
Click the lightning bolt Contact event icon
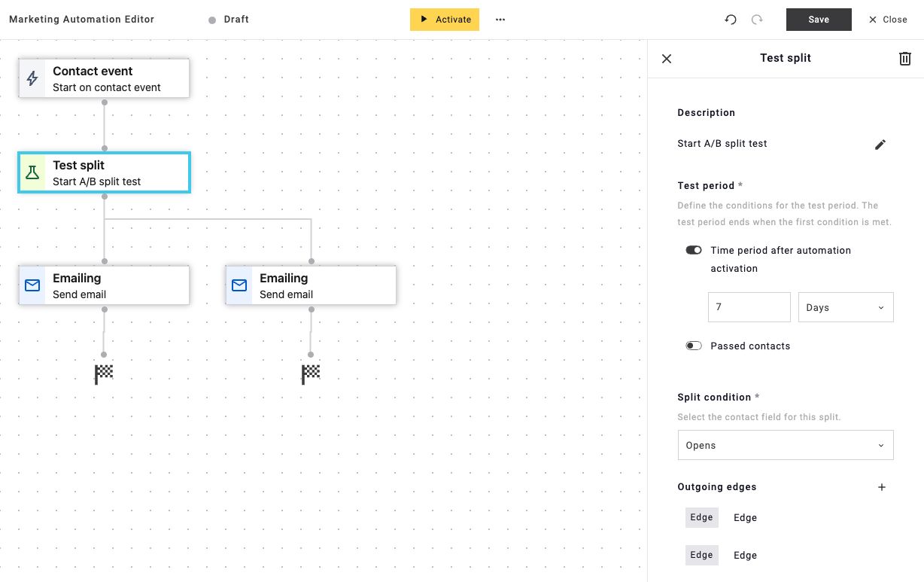(32, 78)
